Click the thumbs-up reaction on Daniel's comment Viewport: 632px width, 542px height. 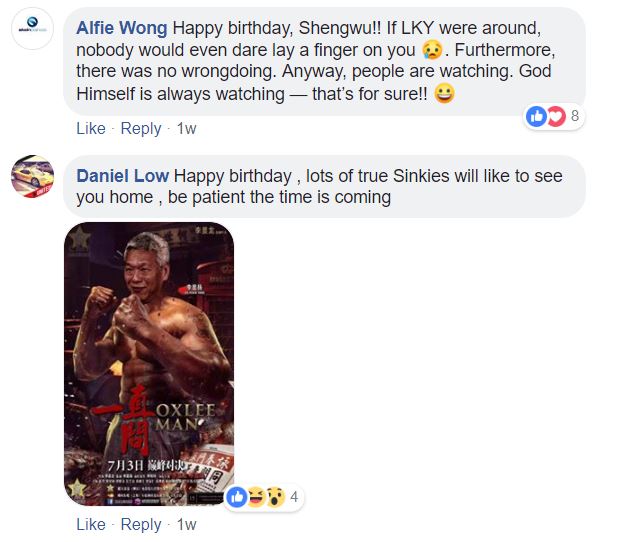coord(237,497)
